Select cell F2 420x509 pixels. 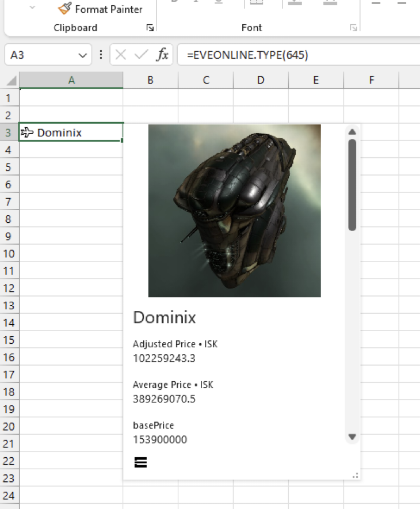coord(371,115)
